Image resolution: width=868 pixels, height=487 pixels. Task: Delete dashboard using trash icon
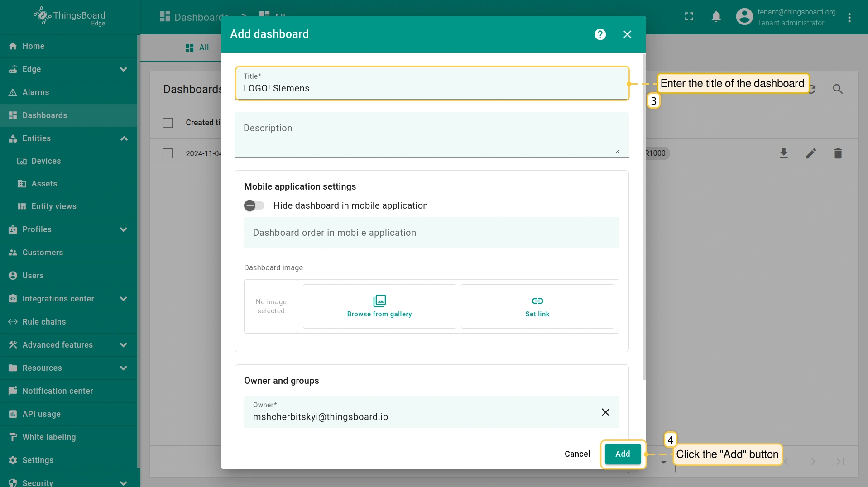click(x=838, y=153)
